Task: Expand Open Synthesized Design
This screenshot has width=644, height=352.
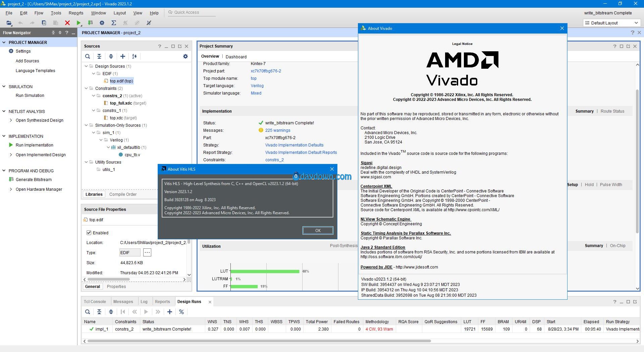Action: click(x=11, y=120)
